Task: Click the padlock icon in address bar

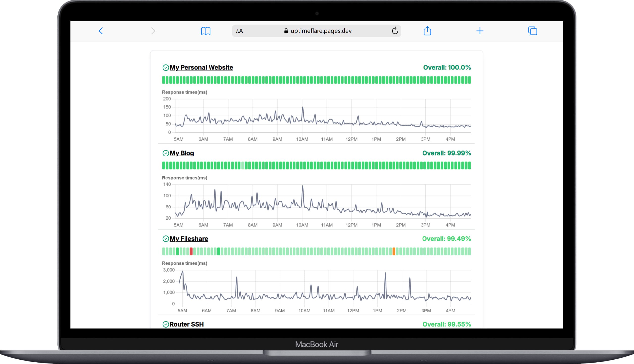Action: click(x=286, y=31)
